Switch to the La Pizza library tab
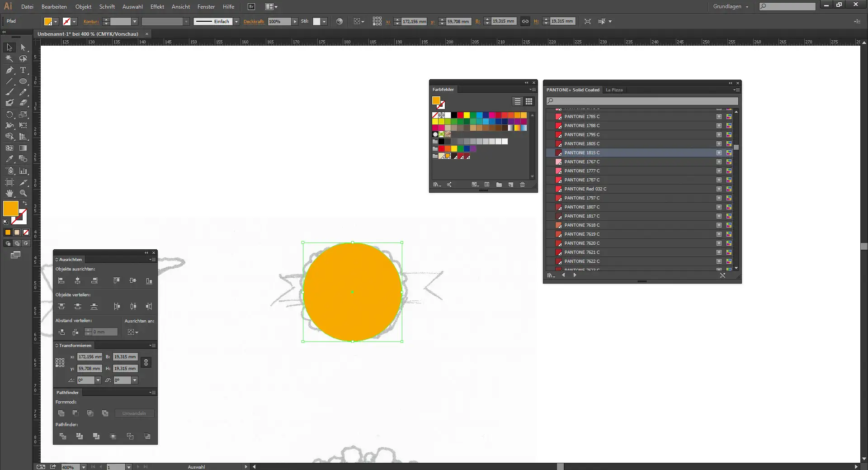The height and width of the screenshot is (470, 868). (x=614, y=90)
